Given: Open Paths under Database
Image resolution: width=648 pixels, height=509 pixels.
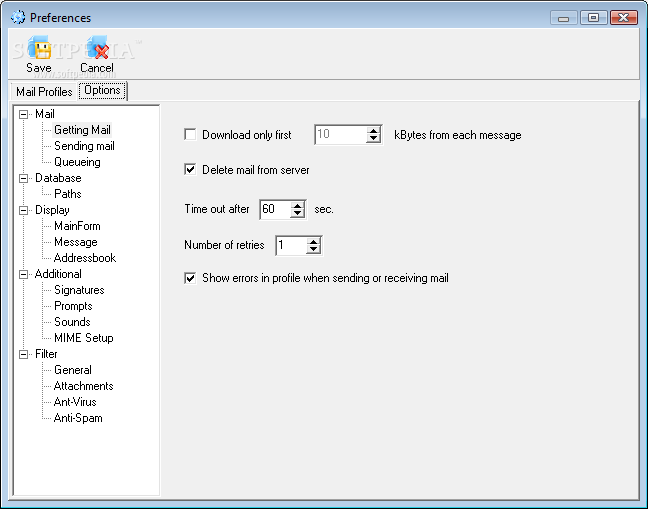Looking at the screenshot, I should (68, 194).
